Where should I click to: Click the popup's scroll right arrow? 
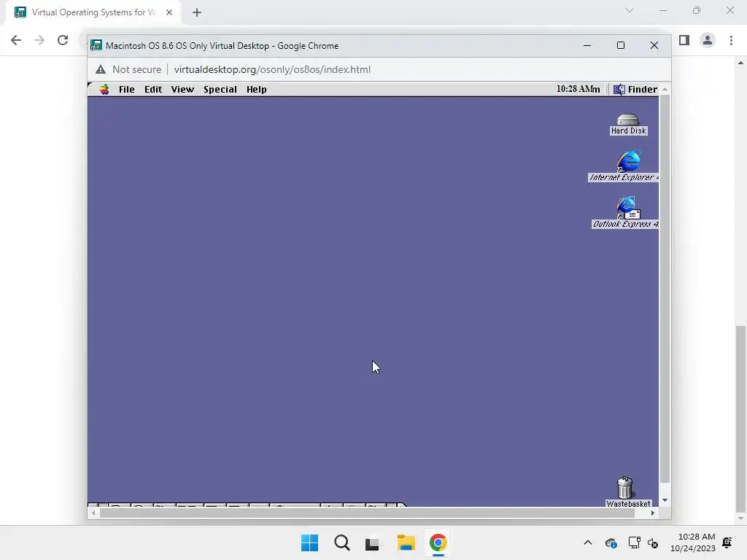coord(653,513)
